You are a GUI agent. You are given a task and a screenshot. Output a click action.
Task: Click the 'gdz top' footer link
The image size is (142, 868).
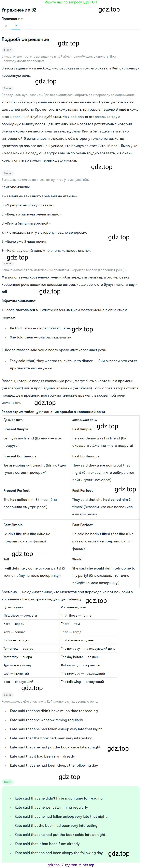pos(53,865)
